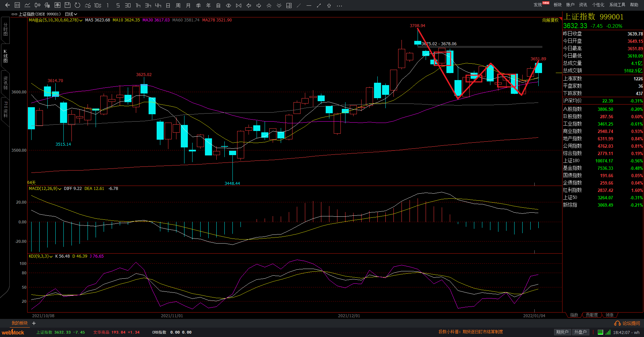This screenshot has height=337, width=644.
Task: Click the 外盘户 button in status bar
Action: [580, 332]
